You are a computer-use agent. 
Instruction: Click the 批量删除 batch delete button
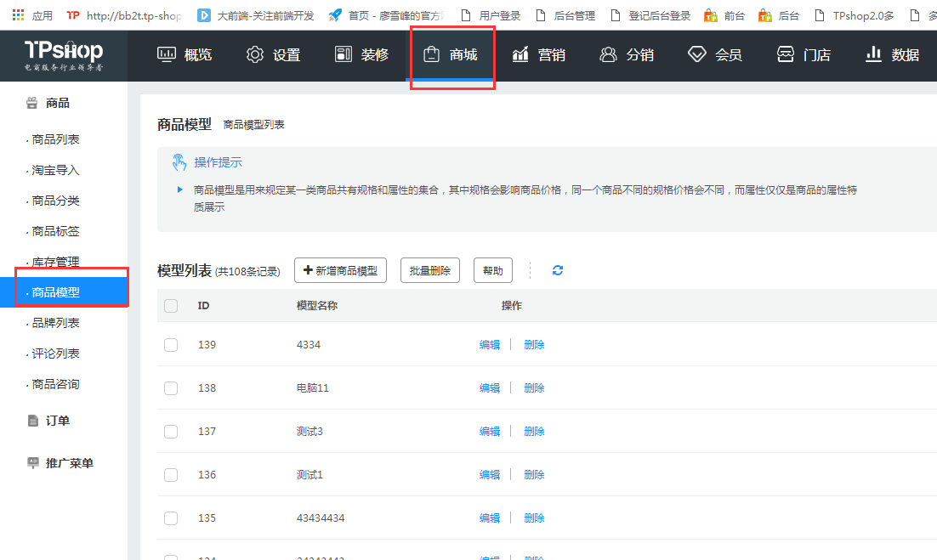(430, 270)
